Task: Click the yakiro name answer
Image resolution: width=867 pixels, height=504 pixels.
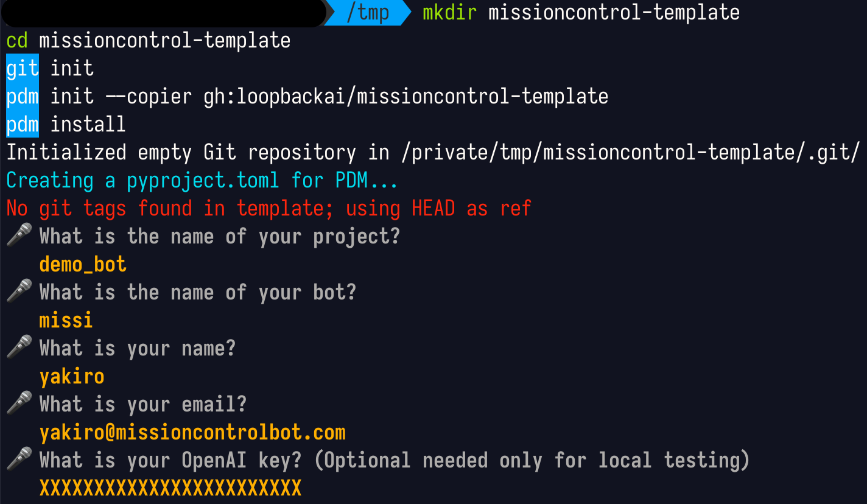Action: (72, 377)
